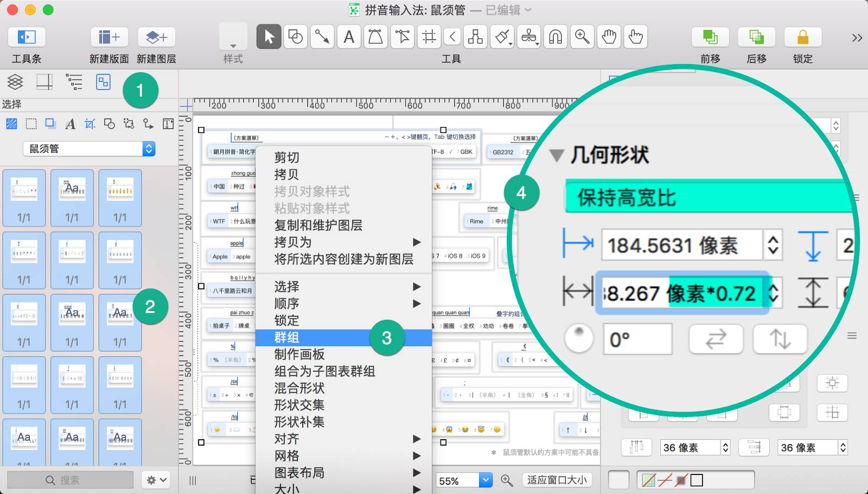Pick the Line connection tool
Screen dimensions: 868x494
click(x=322, y=37)
